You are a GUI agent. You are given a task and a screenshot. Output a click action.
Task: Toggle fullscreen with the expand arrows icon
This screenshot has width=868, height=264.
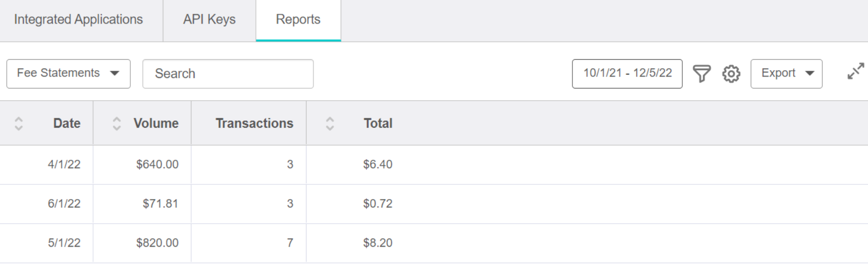[x=855, y=71]
